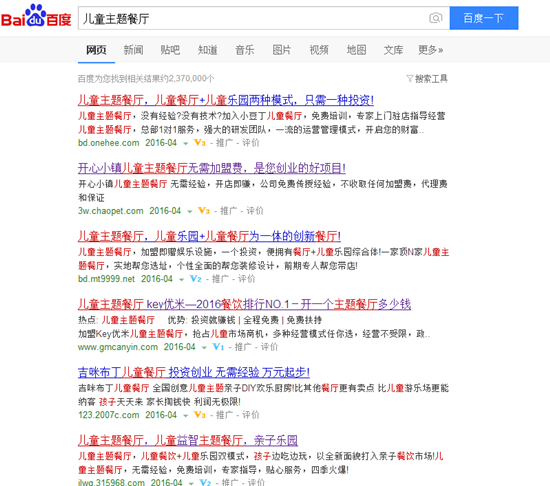This screenshot has height=486, width=550.
Task: Switch to the 视频 tab
Action: [x=319, y=50]
